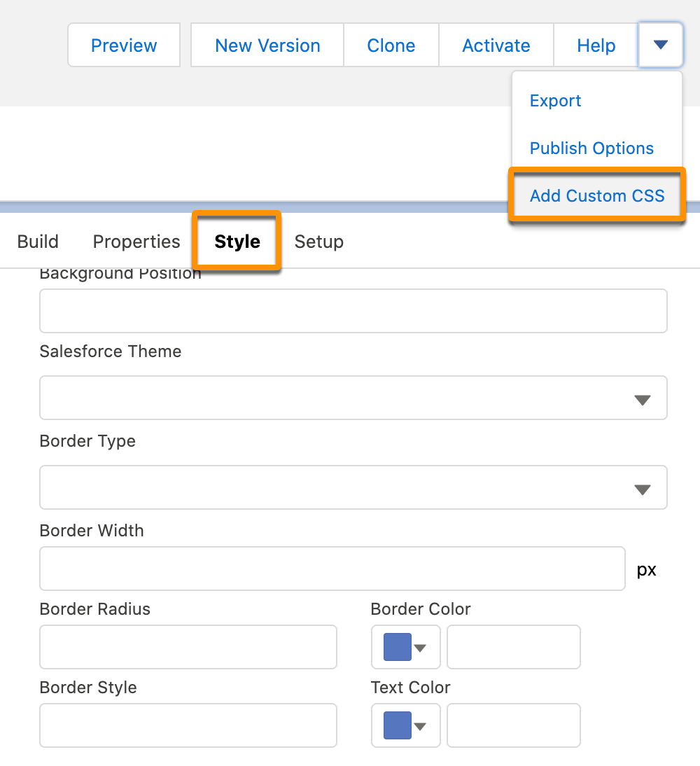Go to the Setup tab
Image resolution: width=700 pixels, height=766 pixels.
pyautogui.click(x=319, y=242)
